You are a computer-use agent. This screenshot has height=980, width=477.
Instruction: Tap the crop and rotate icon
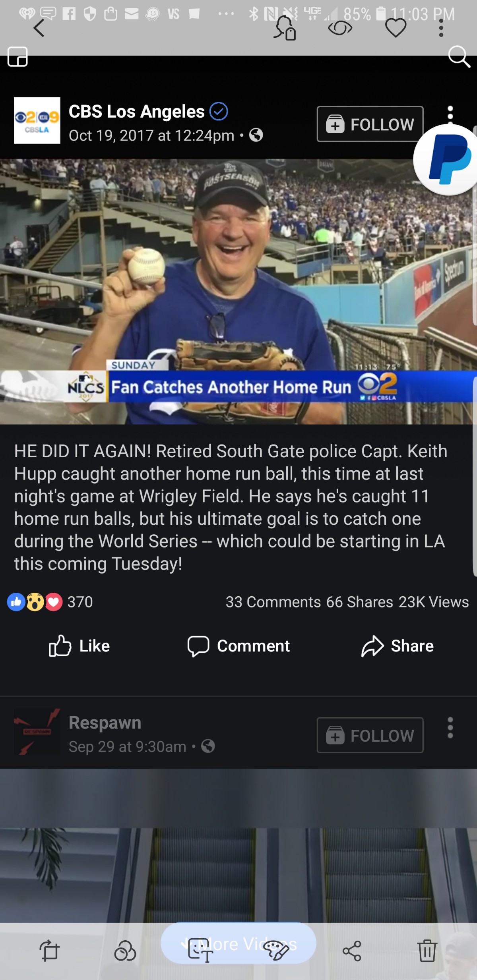(50, 951)
